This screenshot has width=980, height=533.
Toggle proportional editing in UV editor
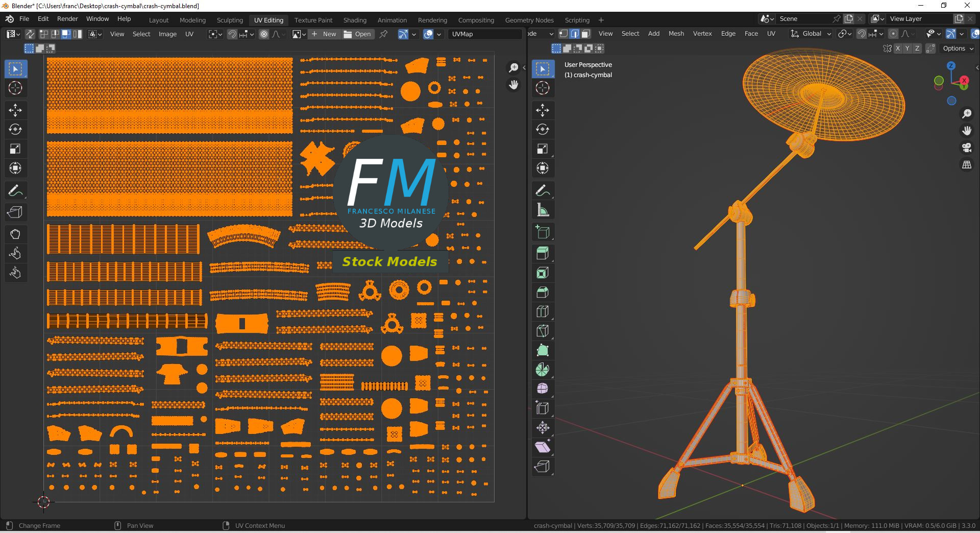264,34
